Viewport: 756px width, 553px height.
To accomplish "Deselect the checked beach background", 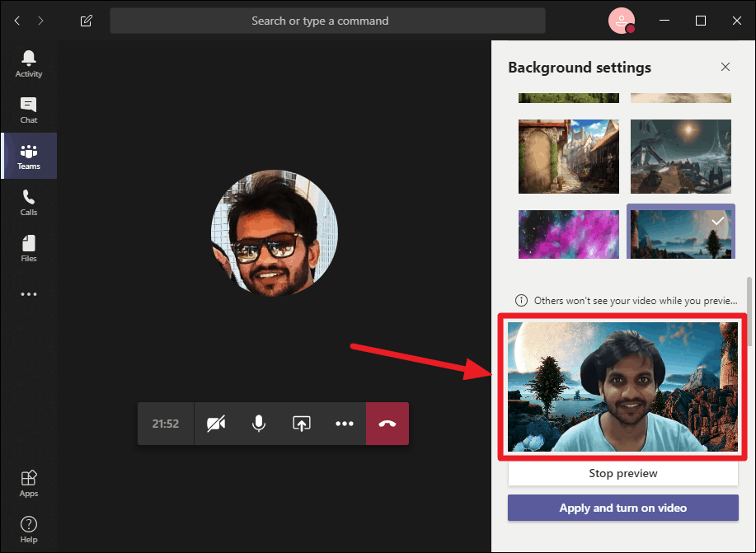I will click(680, 232).
